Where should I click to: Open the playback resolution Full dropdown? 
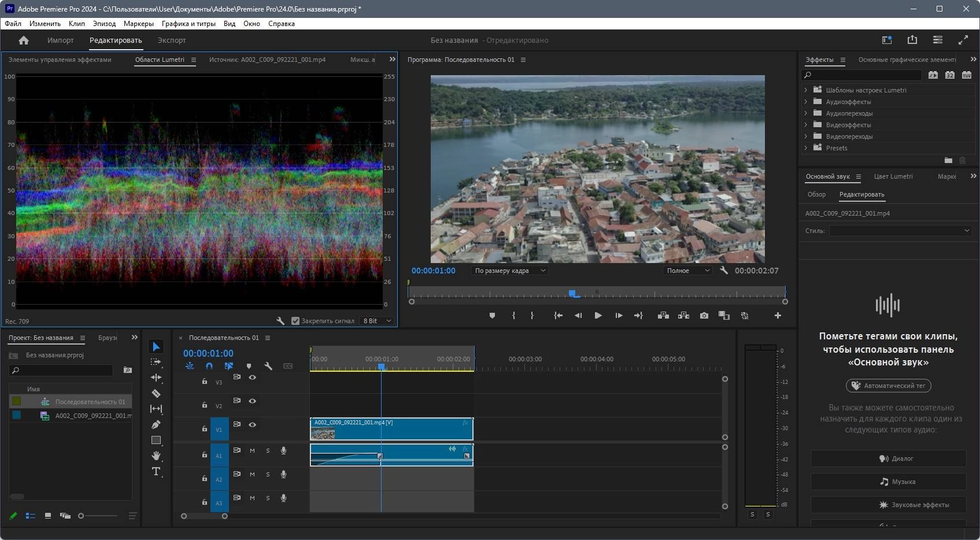coord(687,271)
